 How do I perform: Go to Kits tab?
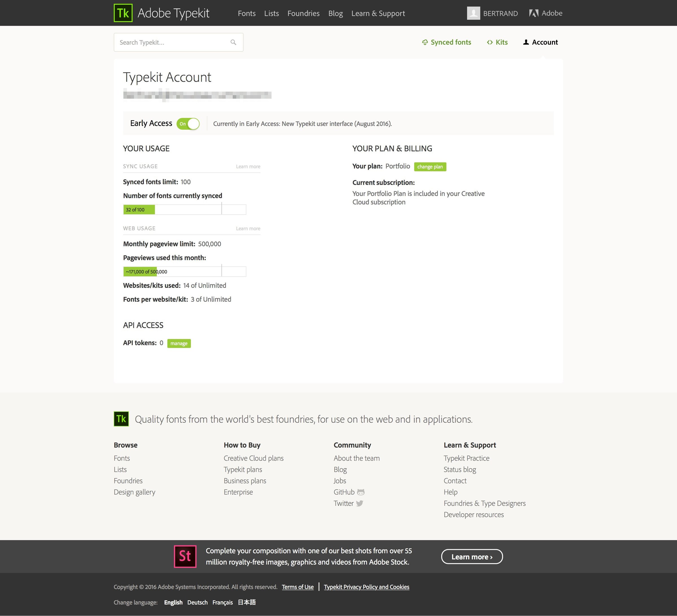point(497,42)
